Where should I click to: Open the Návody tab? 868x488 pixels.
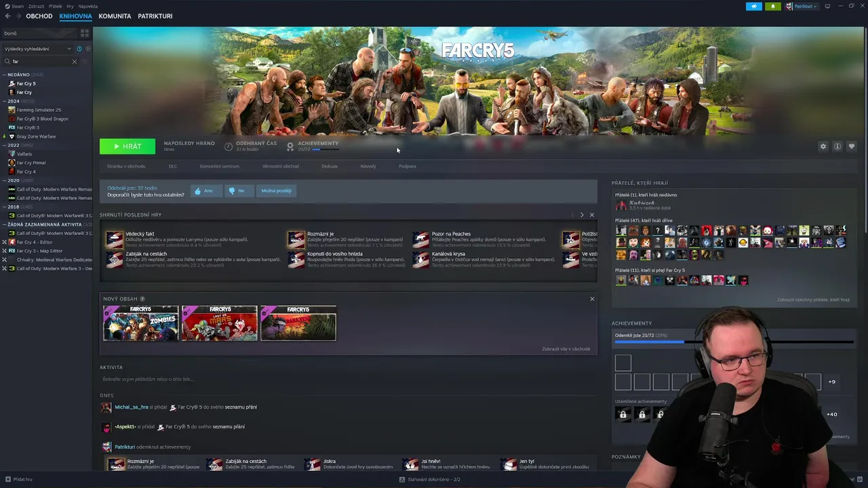[368, 166]
